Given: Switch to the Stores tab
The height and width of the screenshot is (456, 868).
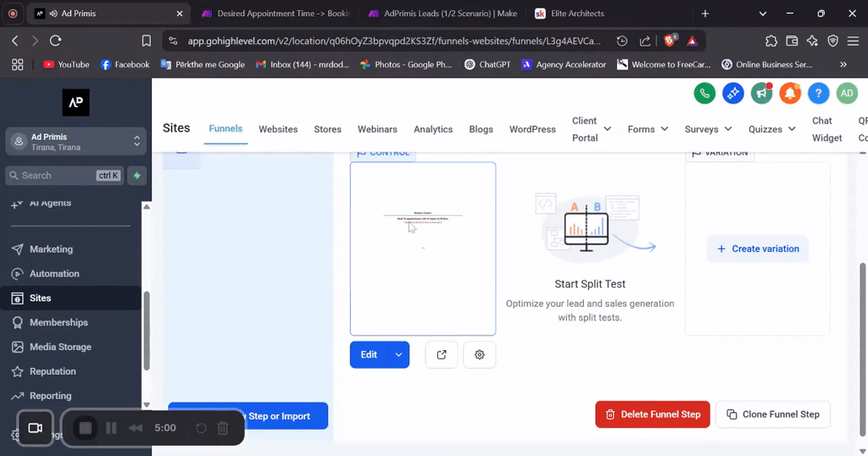Looking at the screenshot, I should [x=328, y=129].
